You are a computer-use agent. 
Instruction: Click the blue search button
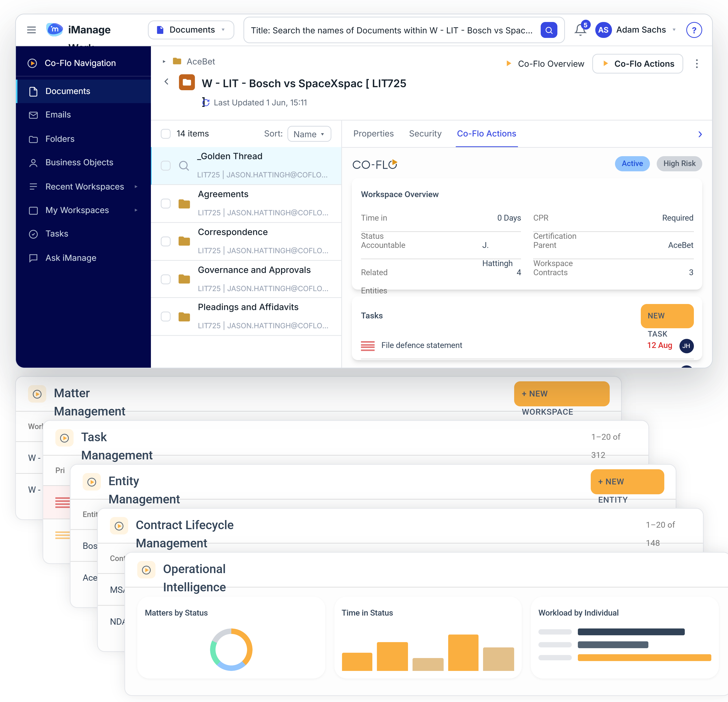tap(549, 30)
